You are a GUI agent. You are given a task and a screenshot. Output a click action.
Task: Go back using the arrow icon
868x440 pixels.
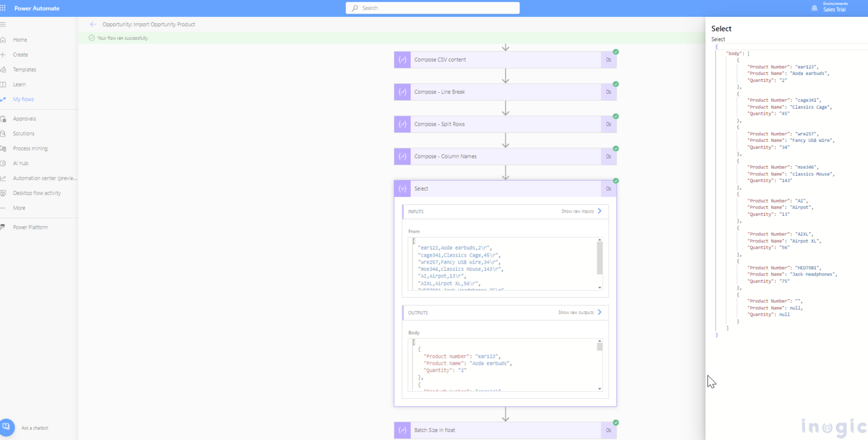click(93, 24)
